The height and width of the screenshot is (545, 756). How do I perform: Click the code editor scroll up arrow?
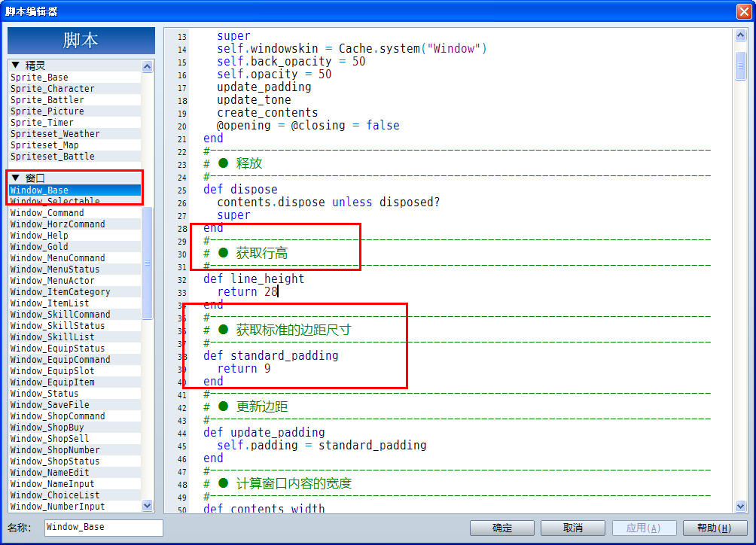tap(741, 35)
